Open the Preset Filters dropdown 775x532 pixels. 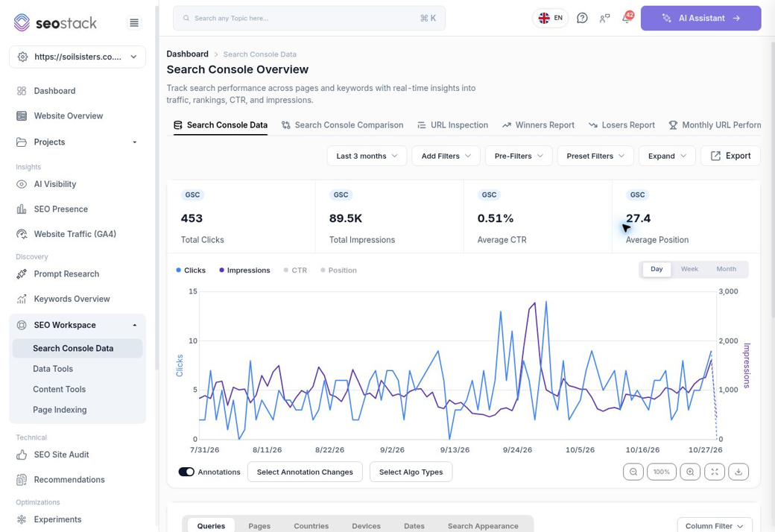[x=595, y=156]
